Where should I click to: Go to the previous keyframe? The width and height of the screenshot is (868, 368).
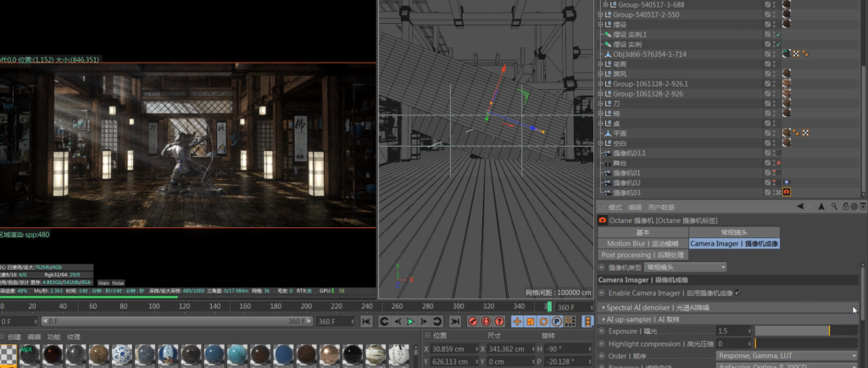[x=384, y=321]
